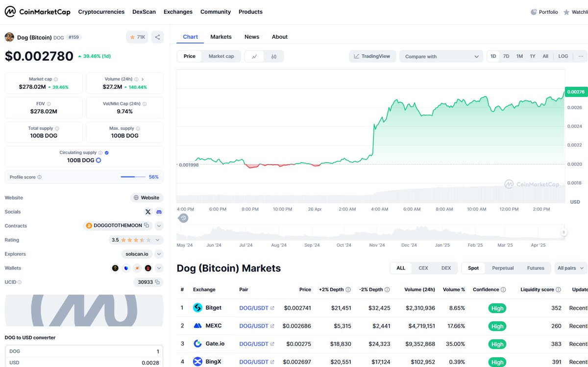Viewport: 588px width, 367px height.
Task: Switch to the Markets tab
Action: [221, 37]
